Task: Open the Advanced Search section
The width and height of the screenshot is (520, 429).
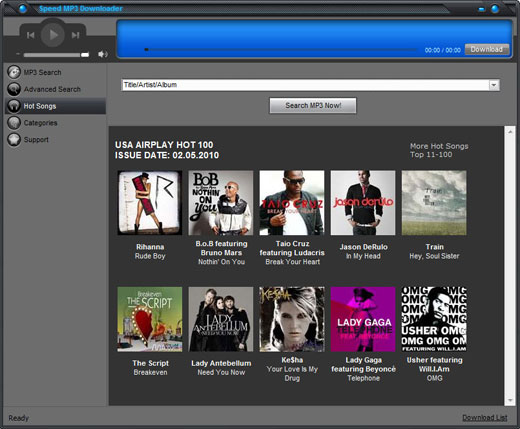Action: pyautogui.click(x=52, y=89)
